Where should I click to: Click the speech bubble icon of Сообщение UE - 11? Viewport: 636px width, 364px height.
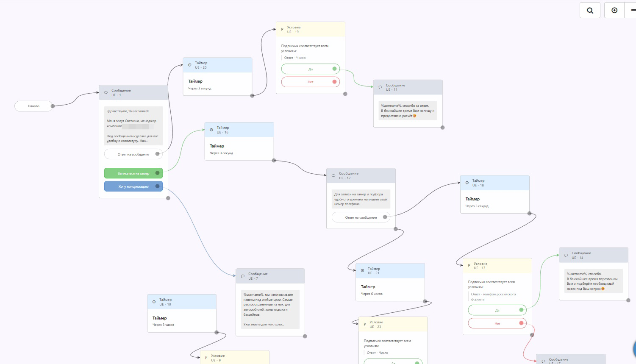click(380, 87)
